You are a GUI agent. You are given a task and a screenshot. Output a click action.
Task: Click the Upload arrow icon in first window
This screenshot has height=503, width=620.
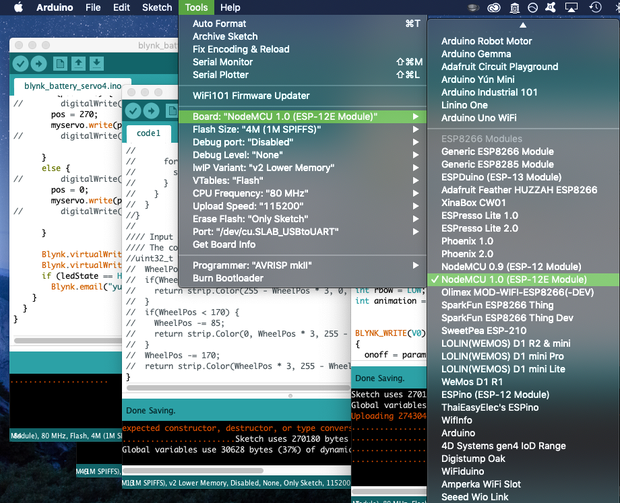click(x=39, y=64)
